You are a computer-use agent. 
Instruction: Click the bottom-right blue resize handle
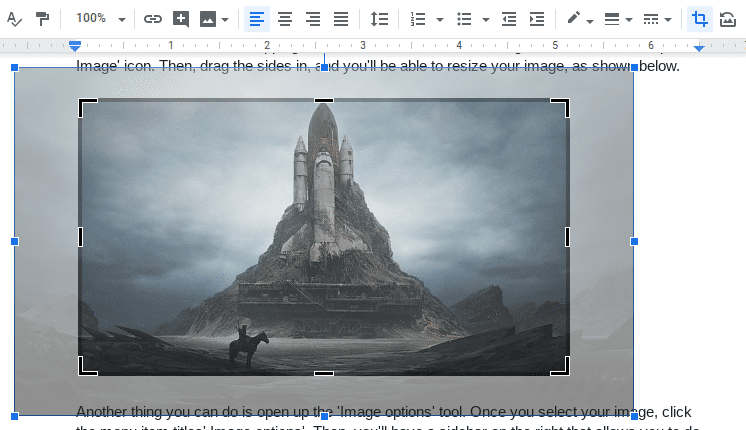(634, 416)
